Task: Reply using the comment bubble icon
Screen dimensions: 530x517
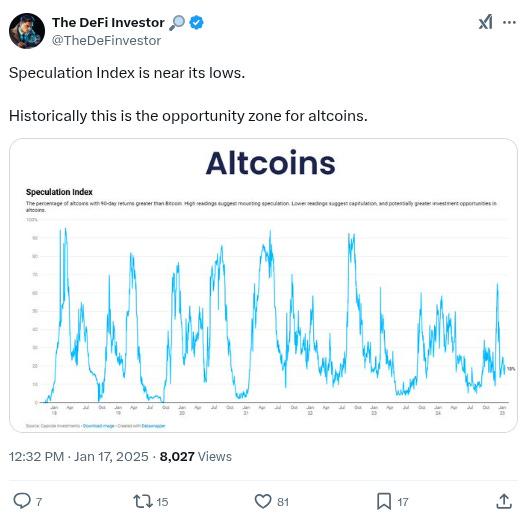Action: point(22,501)
